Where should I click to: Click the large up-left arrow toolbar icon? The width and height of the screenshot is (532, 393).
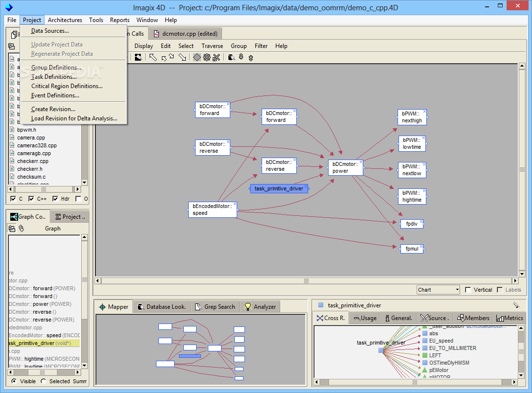[153, 57]
